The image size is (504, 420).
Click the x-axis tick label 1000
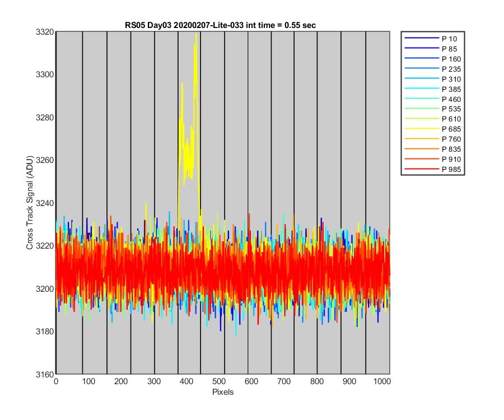(x=382, y=381)
